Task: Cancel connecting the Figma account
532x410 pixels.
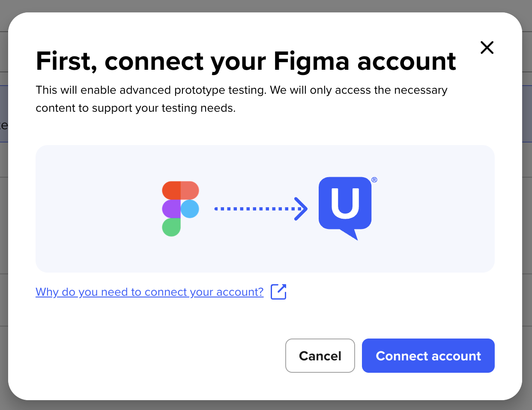Action: click(320, 356)
